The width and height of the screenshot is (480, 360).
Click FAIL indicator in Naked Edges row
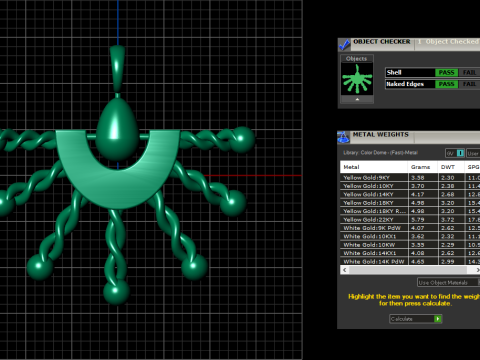tap(469, 84)
